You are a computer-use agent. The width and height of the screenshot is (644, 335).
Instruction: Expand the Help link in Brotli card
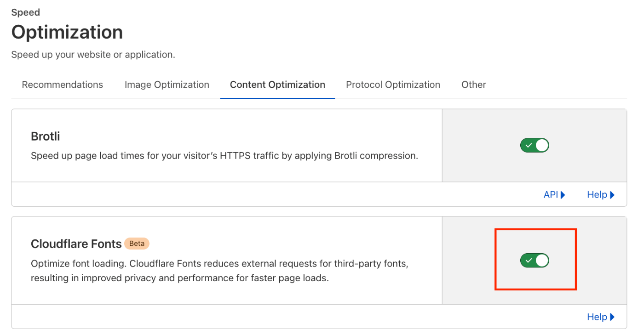(x=601, y=195)
